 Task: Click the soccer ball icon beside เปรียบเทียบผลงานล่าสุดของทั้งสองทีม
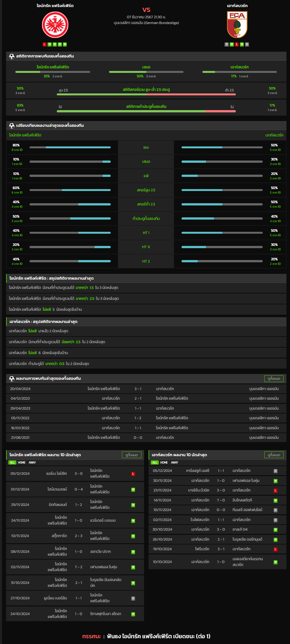tap(12, 126)
